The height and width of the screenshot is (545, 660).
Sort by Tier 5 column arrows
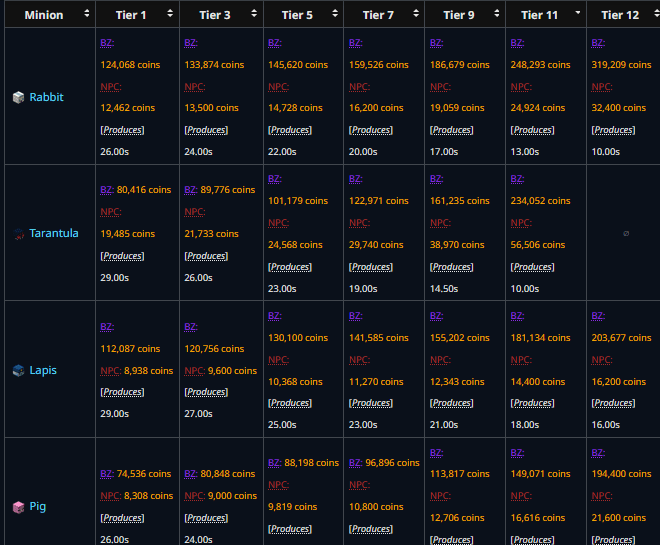coord(335,13)
